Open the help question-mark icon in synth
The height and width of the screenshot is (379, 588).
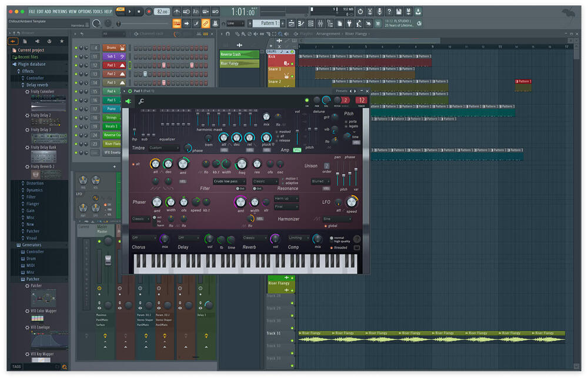click(357, 239)
